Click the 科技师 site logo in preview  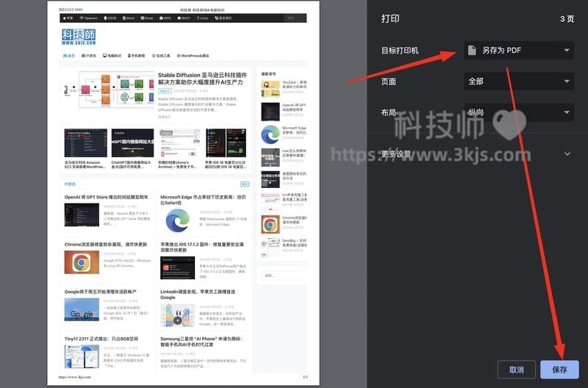[79, 37]
